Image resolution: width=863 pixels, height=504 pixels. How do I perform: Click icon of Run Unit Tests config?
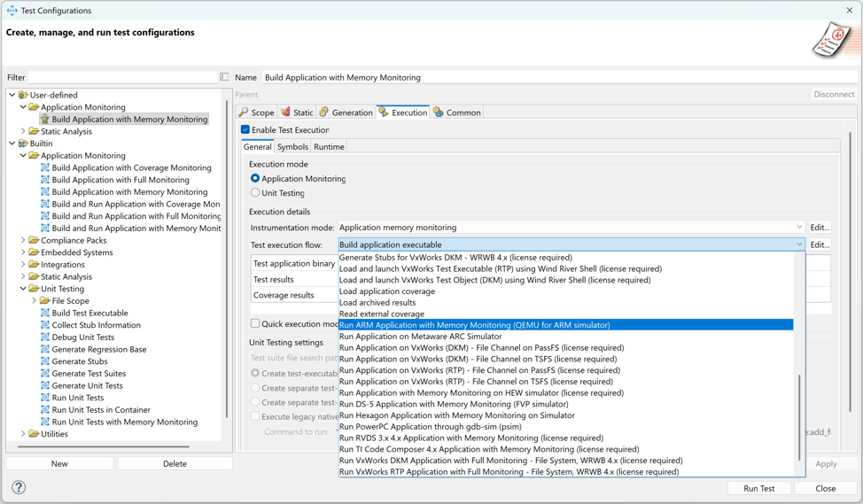pyautogui.click(x=45, y=398)
